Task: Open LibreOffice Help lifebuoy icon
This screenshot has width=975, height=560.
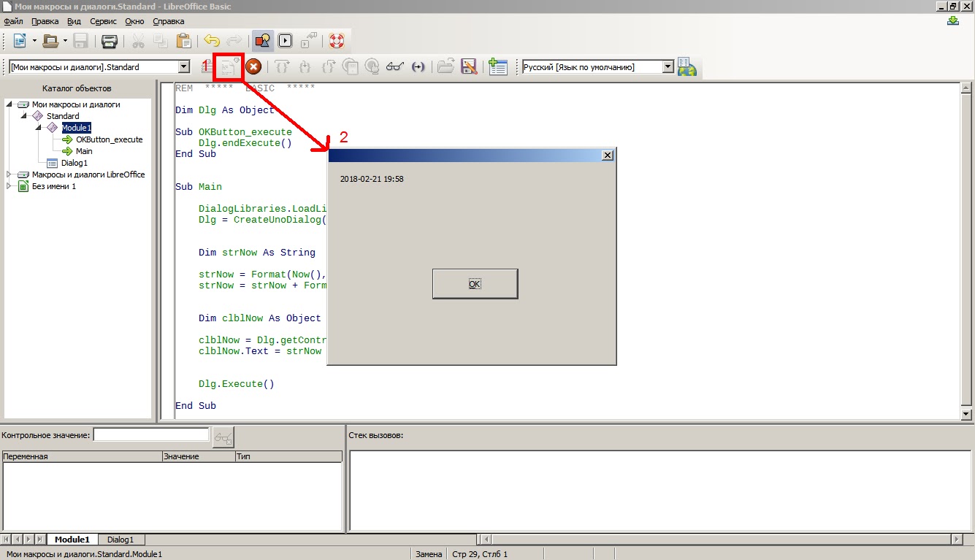Action: coord(337,41)
